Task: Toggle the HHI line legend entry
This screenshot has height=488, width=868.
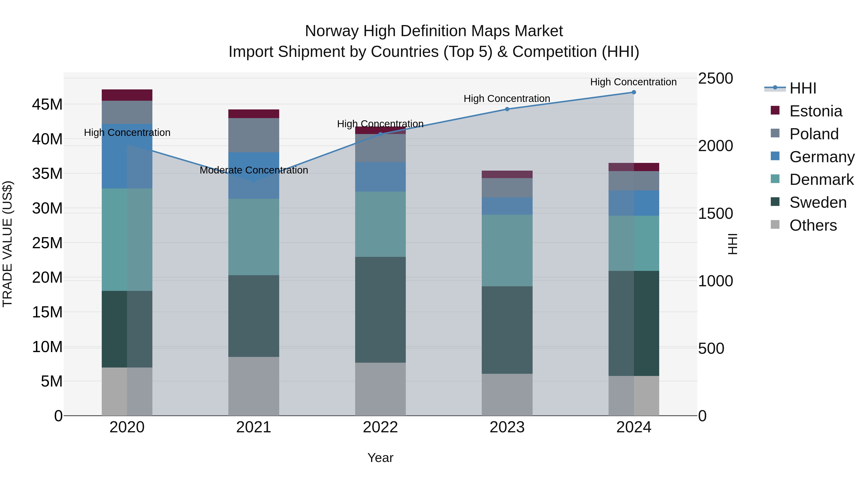Action: [791, 88]
